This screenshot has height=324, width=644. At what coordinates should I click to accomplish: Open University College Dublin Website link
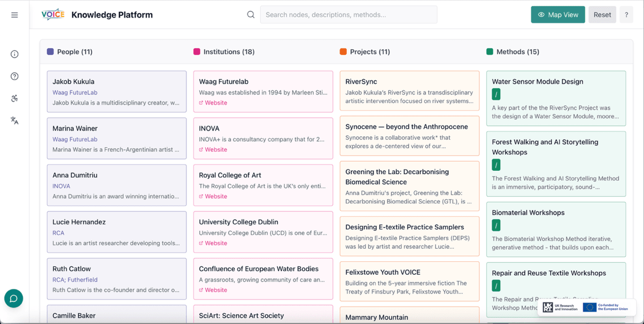click(x=213, y=243)
